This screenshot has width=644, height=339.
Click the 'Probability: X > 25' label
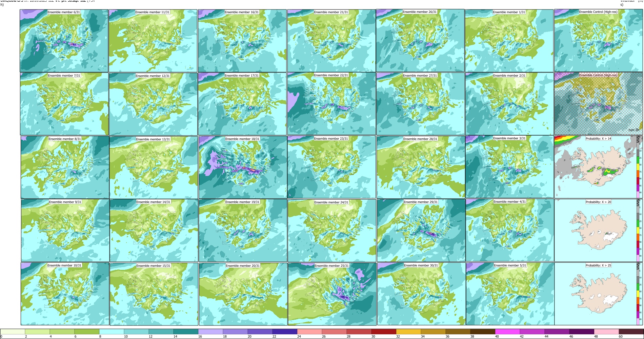[x=599, y=265]
